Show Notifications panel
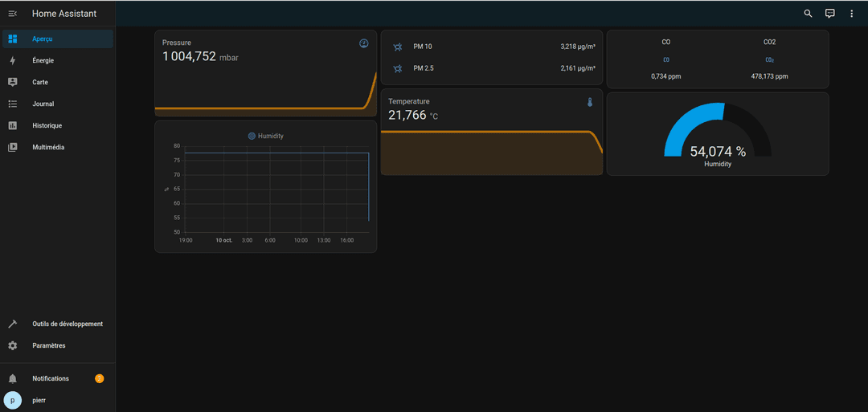868x412 pixels. [50, 378]
